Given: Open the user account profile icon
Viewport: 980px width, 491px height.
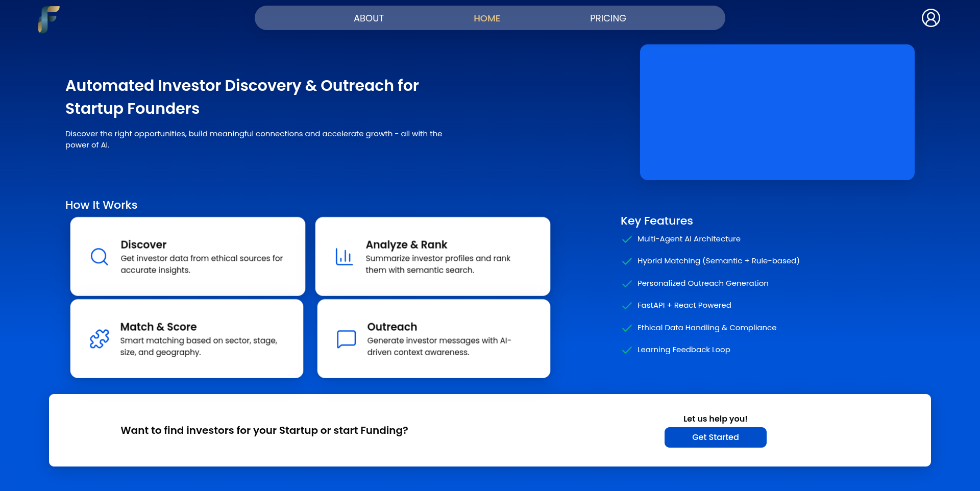Looking at the screenshot, I should tap(930, 18).
